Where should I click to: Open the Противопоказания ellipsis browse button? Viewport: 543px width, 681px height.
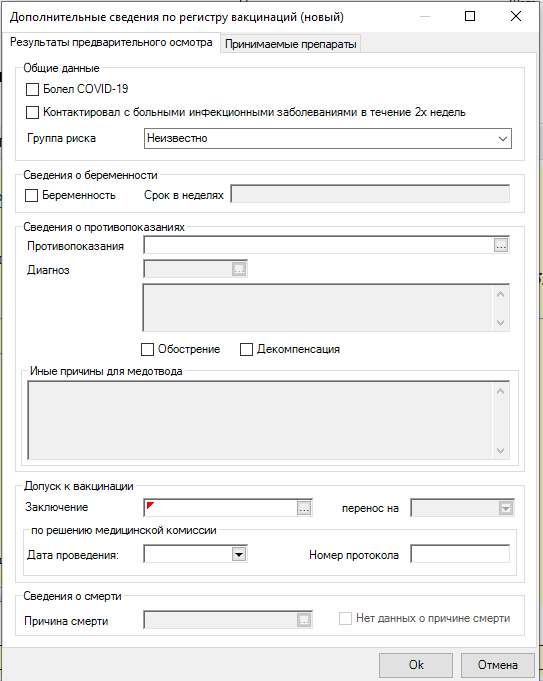point(501,245)
